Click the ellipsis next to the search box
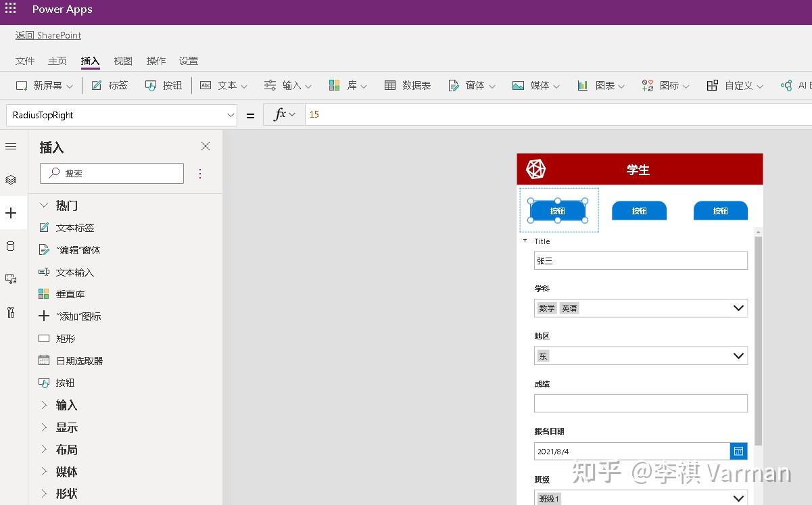Screen dimensions: 812x505 [x=199, y=173]
